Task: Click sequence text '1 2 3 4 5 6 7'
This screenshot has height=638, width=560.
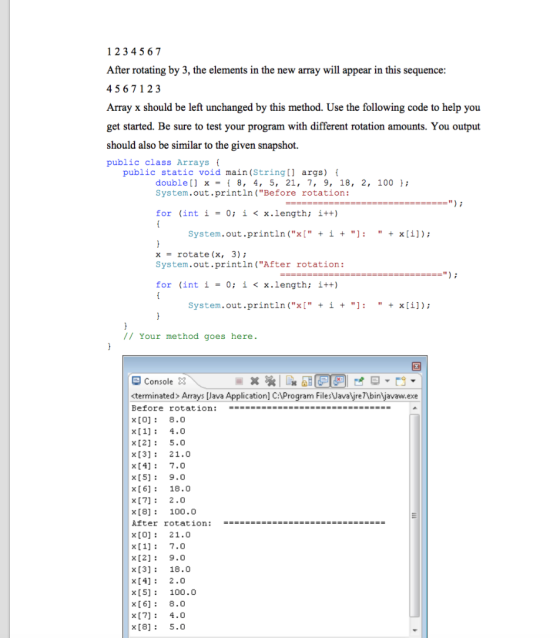Action: coord(134,52)
